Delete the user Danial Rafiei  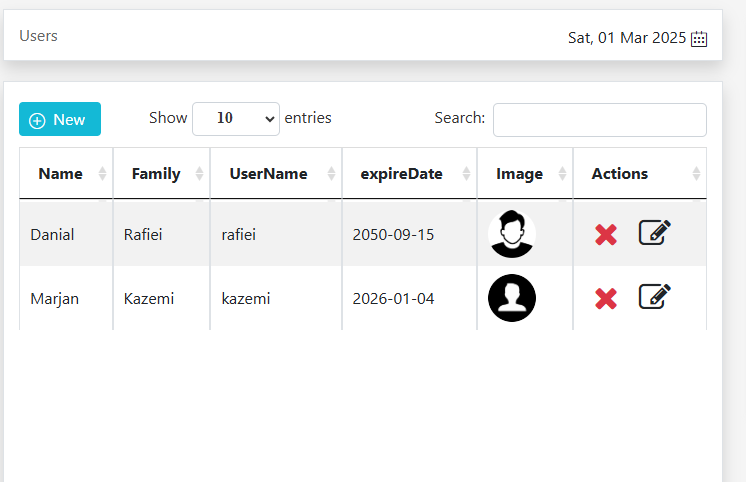605,235
